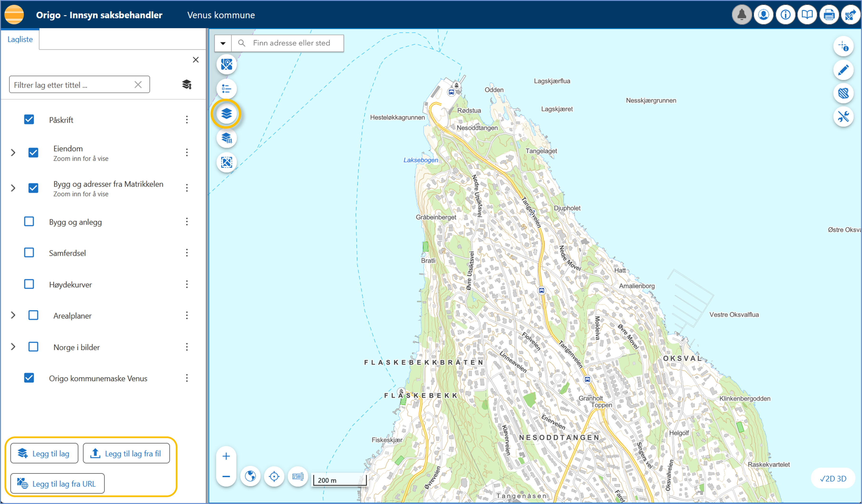Click the 200 m scale bar
The width and height of the screenshot is (862, 504).
[x=340, y=480]
